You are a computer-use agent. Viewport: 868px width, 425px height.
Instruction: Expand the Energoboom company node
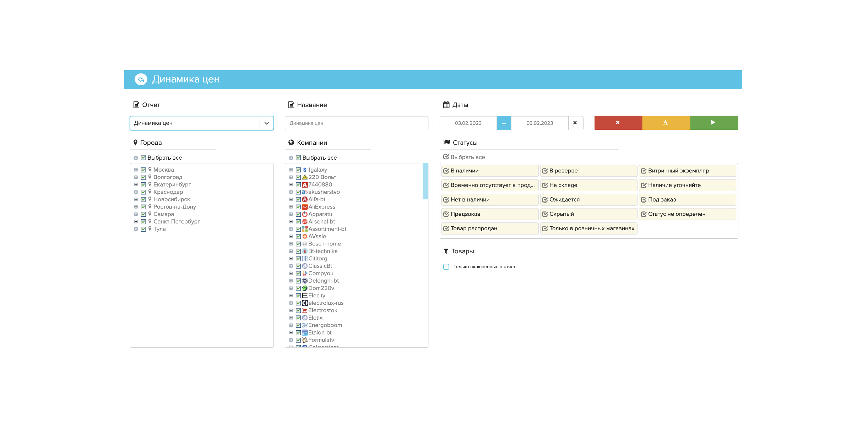pyautogui.click(x=291, y=325)
